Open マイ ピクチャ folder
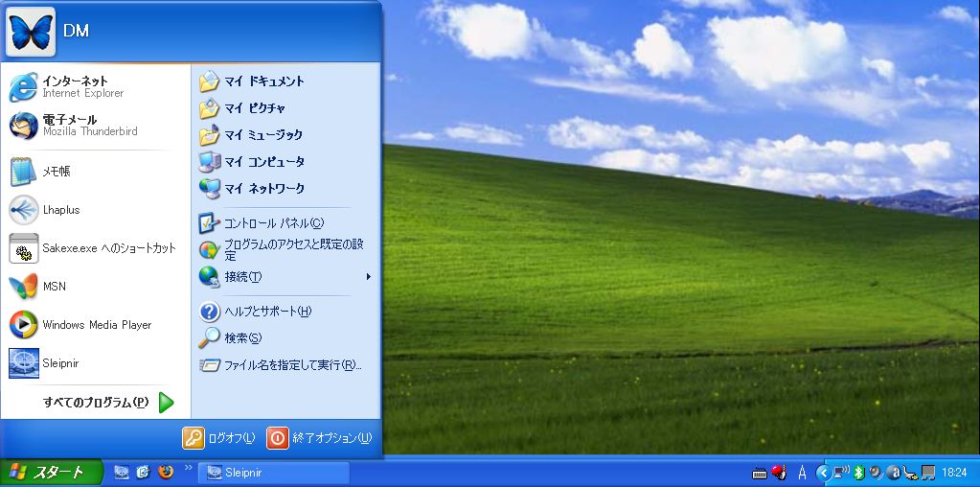 click(x=285, y=108)
